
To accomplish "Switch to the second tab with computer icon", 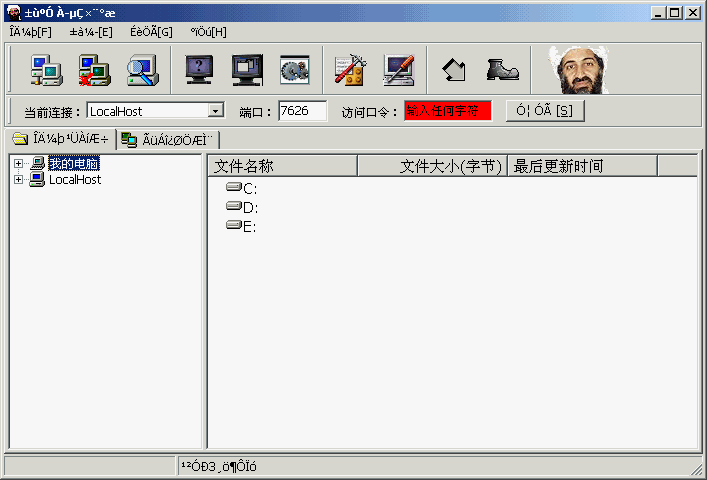I will click(x=167, y=140).
